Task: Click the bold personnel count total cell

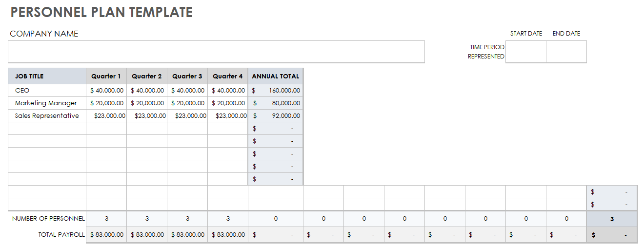Action: pyautogui.click(x=612, y=219)
